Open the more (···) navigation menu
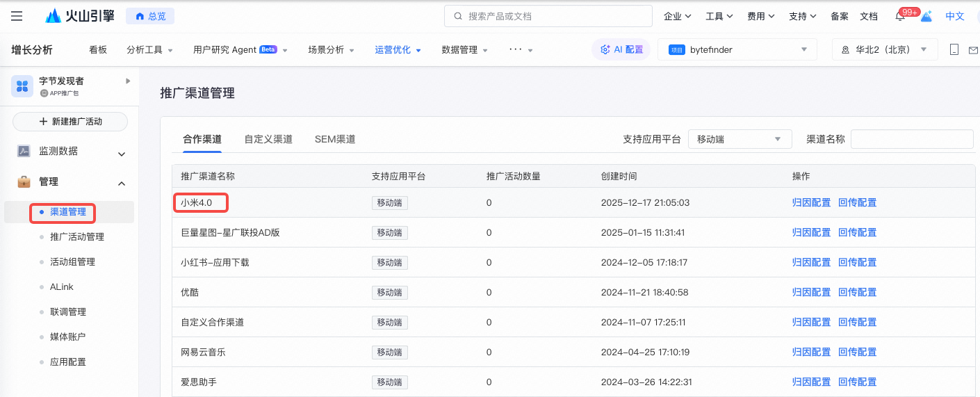This screenshot has height=397, width=980. 521,50
